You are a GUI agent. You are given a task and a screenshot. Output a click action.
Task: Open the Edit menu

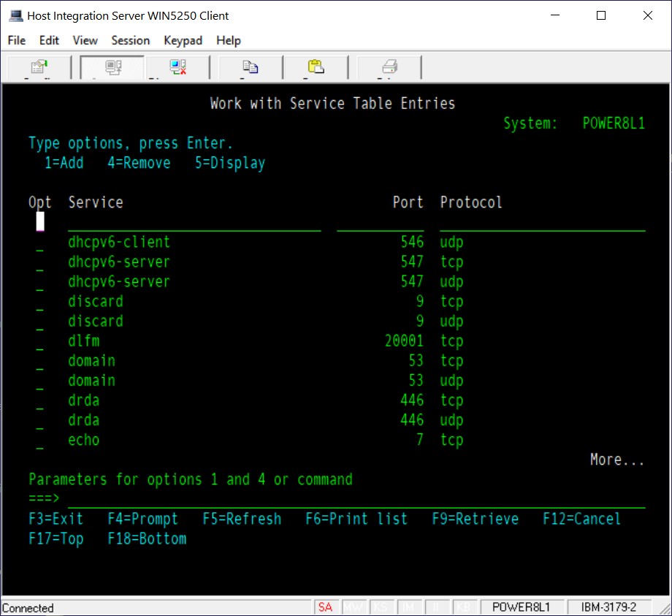[x=49, y=40]
